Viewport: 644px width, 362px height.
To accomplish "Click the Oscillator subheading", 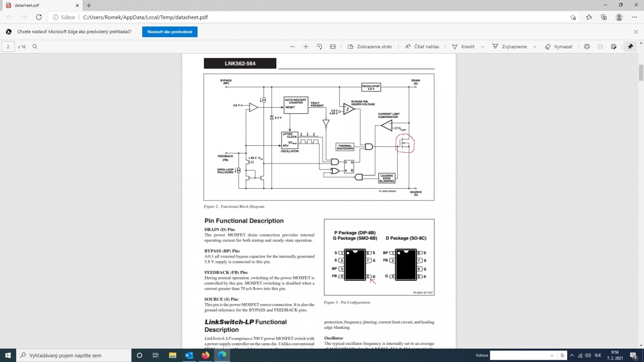I will (334, 338).
